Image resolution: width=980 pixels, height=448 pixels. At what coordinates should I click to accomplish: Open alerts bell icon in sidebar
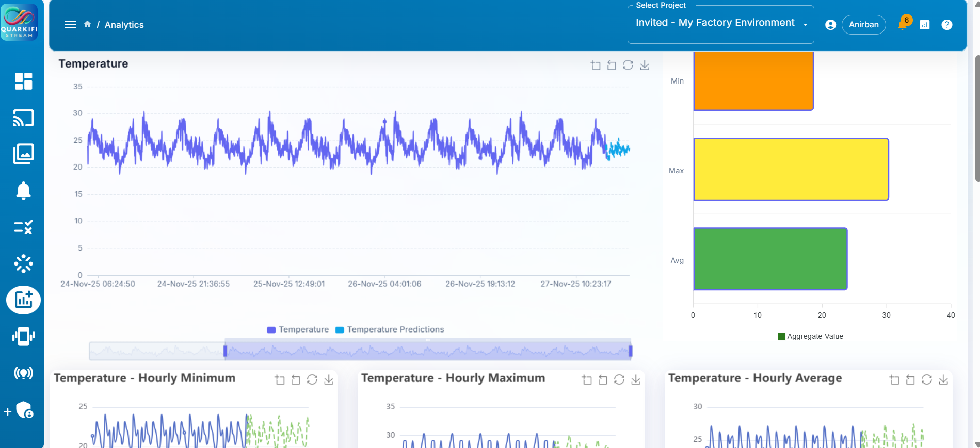point(23,191)
